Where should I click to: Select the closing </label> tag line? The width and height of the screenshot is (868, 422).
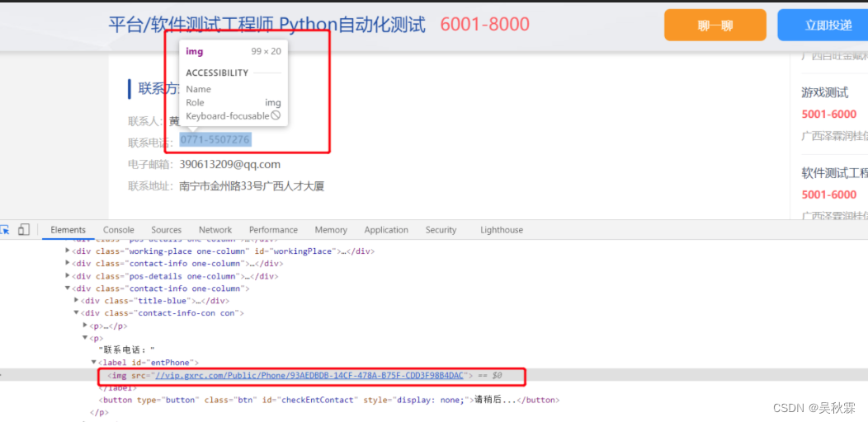coord(117,387)
